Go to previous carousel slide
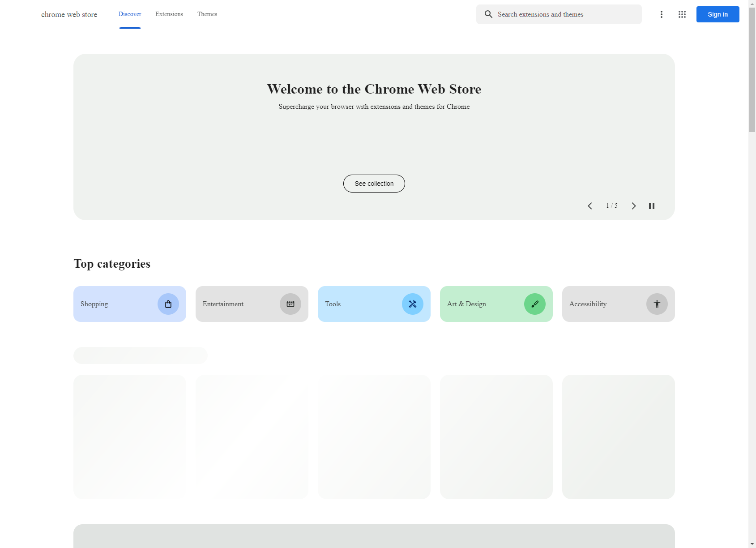This screenshot has height=548, width=756. [x=590, y=206]
